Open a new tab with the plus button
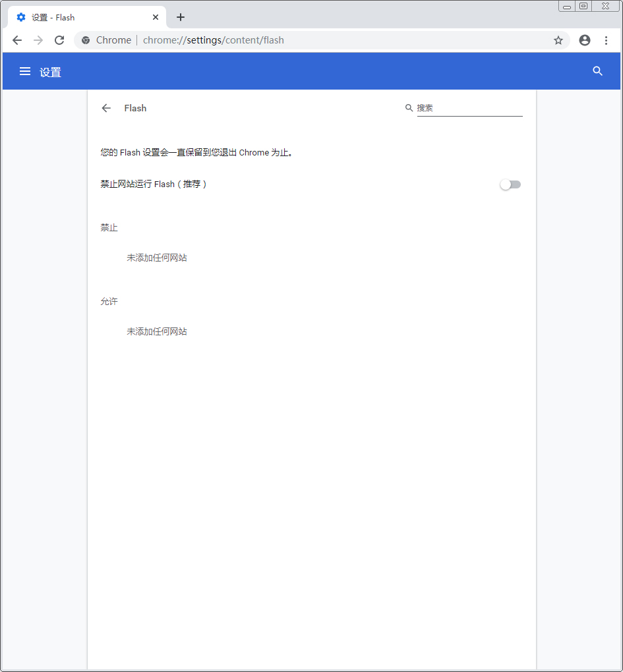The height and width of the screenshot is (672, 623). [x=180, y=17]
